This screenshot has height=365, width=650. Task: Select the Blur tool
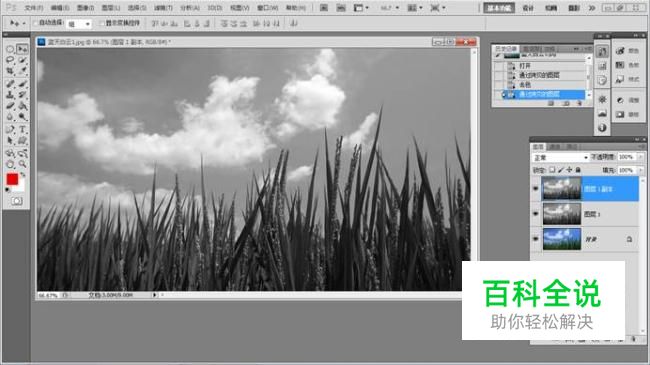[x=10, y=117]
